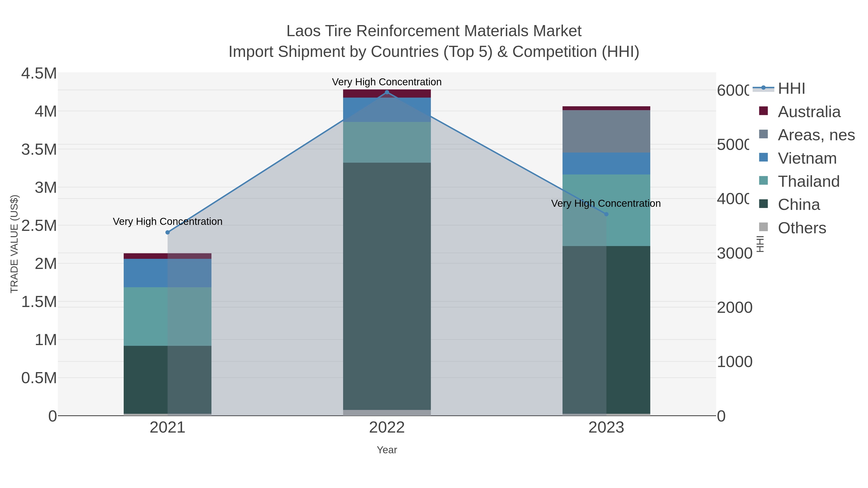Click the Areas, nes slate legend swatch
The image size is (868, 488).
[x=764, y=134]
